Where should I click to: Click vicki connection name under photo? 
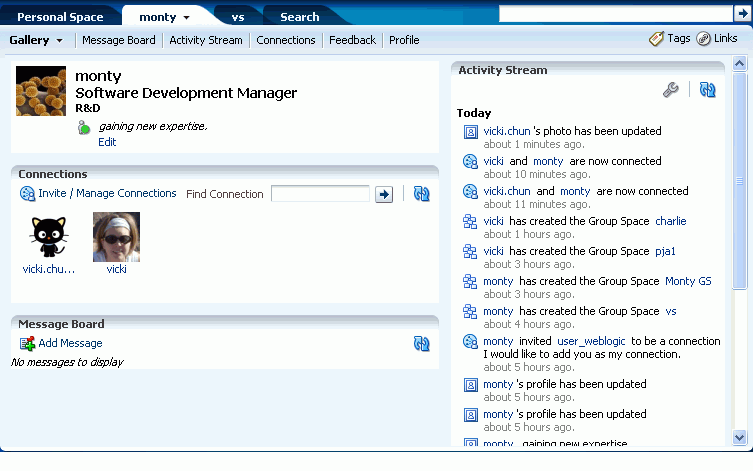116,269
